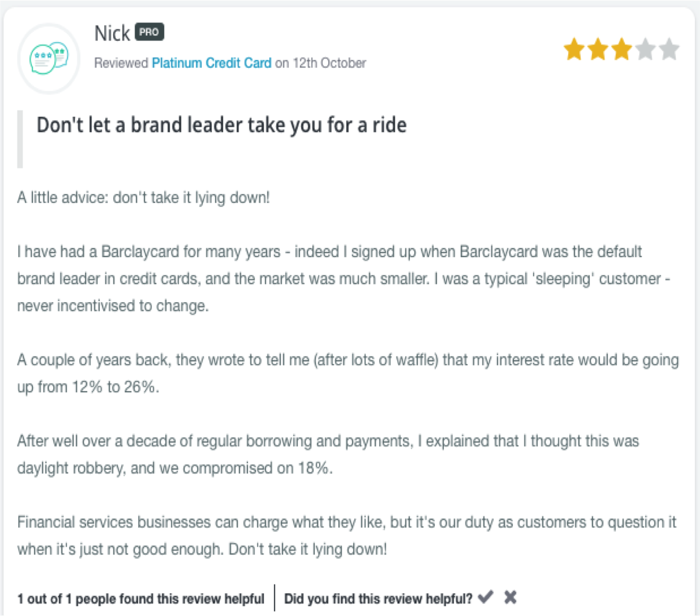Click the paragraph about compromising on 18%
Image resolution: width=700 pixels, height=616 pixels.
click(328, 454)
